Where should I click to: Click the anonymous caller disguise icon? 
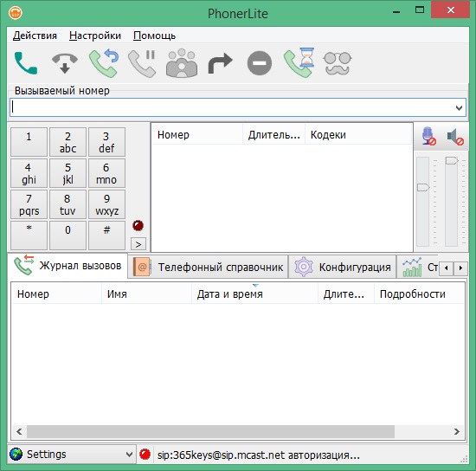click(338, 63)
